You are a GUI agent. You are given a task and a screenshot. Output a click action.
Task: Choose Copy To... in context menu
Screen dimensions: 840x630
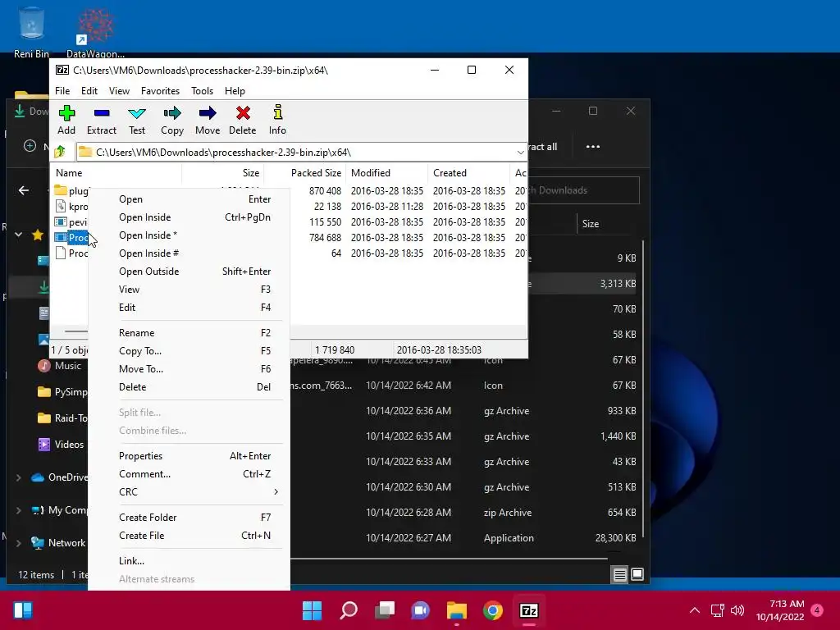click(x=189, y=351)
